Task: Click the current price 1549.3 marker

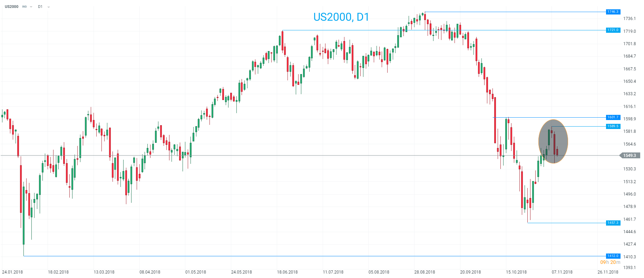Action: tap(630, 156)
